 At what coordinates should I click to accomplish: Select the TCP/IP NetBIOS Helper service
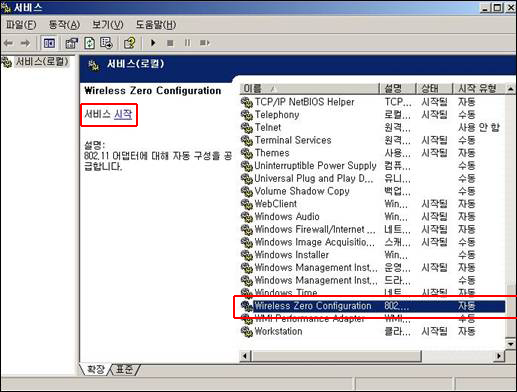coord(373,102)
